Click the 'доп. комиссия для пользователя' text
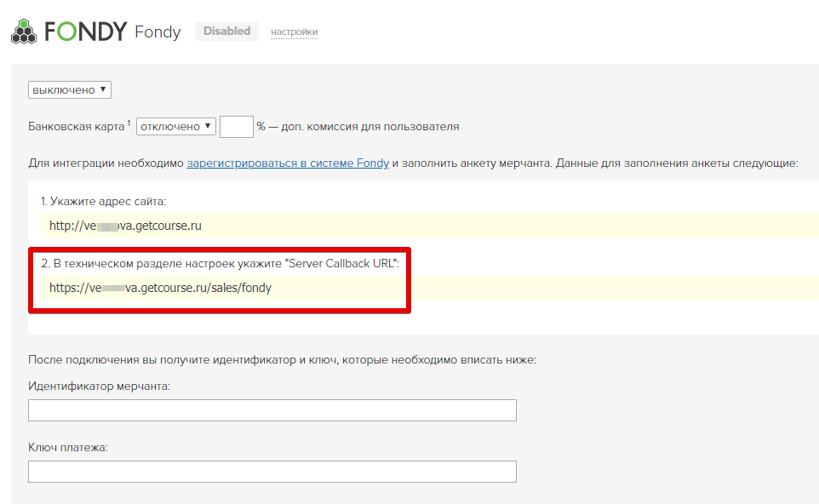819x504 pixels. (x=369, y=126)
